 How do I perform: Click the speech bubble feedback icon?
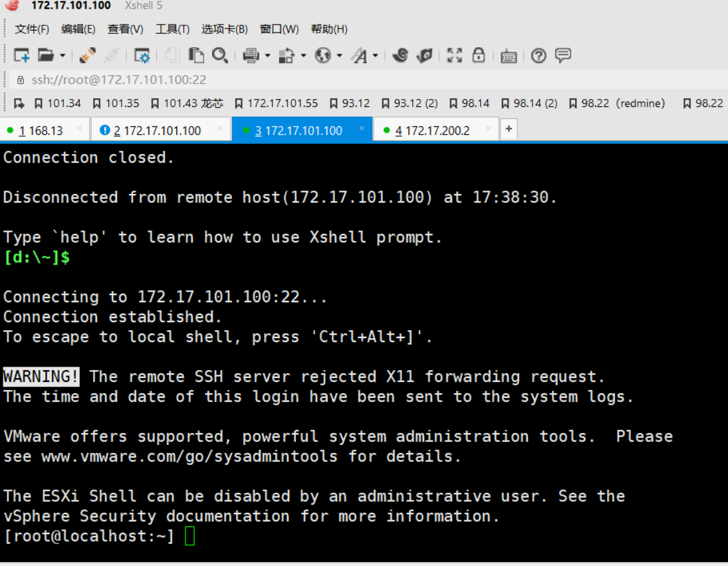(x=563, y=56)
